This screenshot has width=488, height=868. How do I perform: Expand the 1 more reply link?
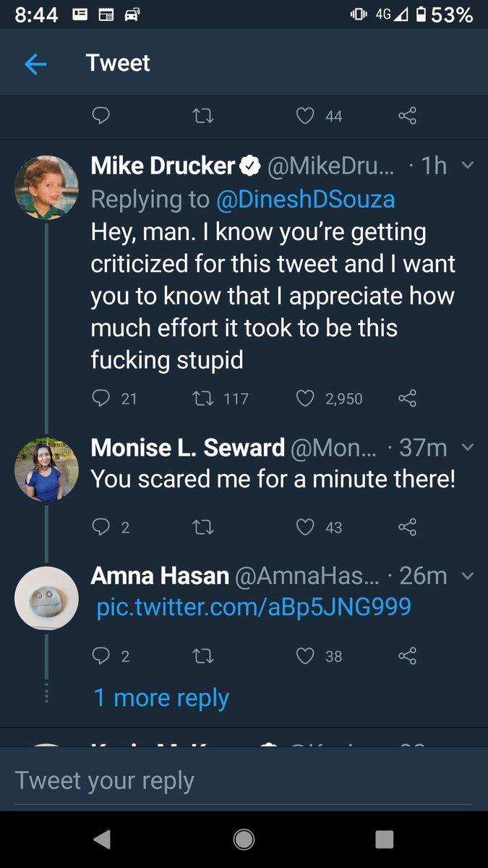[161, 698]
